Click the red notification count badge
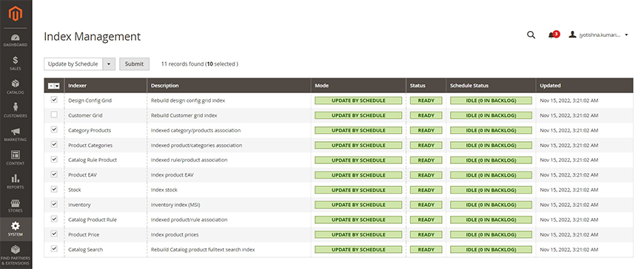 [557, 34]
